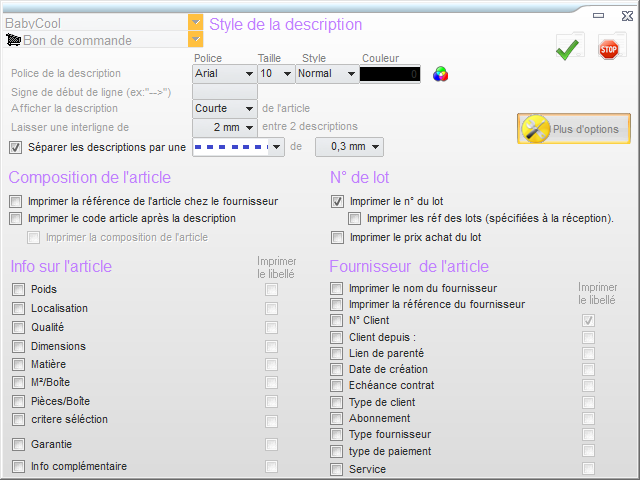Click the Bon de commande orange arrow
The image size is (640, 480).
click(x=195, y=39)
